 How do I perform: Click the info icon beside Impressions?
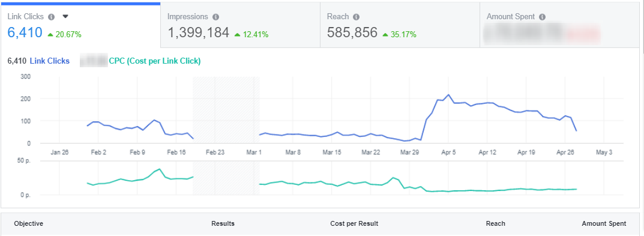[x=216, y=17]
